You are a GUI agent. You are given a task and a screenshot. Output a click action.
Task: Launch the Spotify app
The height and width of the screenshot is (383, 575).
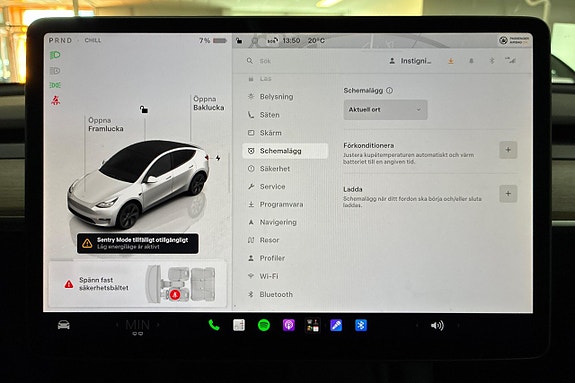pos(264,325)
